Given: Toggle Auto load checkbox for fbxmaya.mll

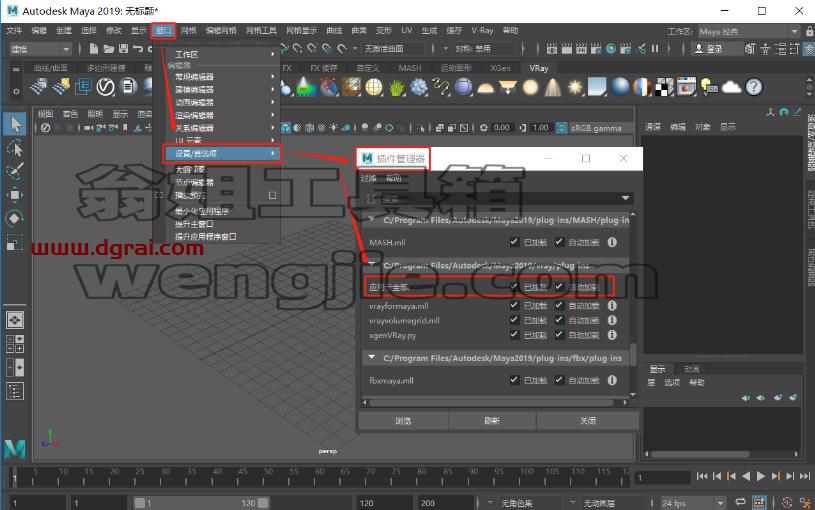Looking at the screenshot, I should [x=559, y=380].
